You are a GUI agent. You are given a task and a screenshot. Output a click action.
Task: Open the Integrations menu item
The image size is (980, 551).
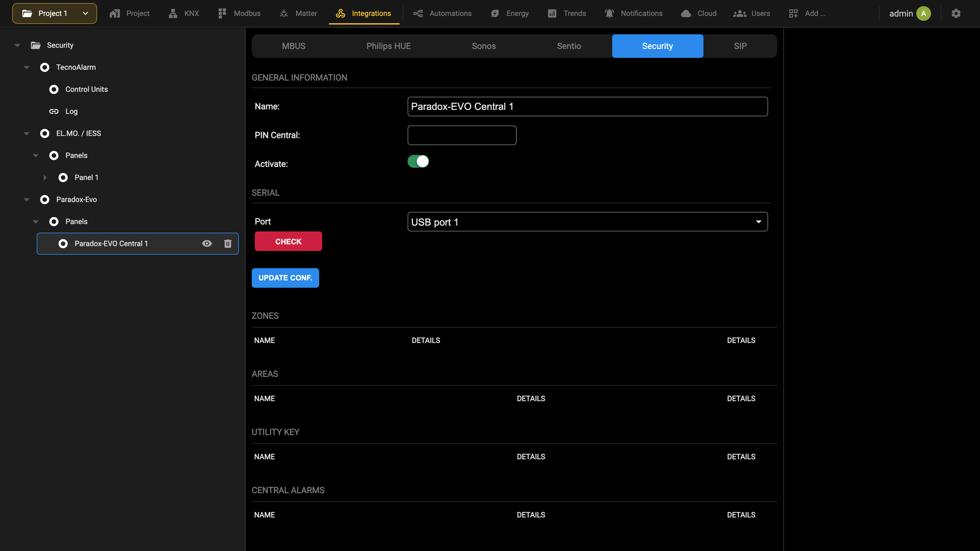point(364,14)
